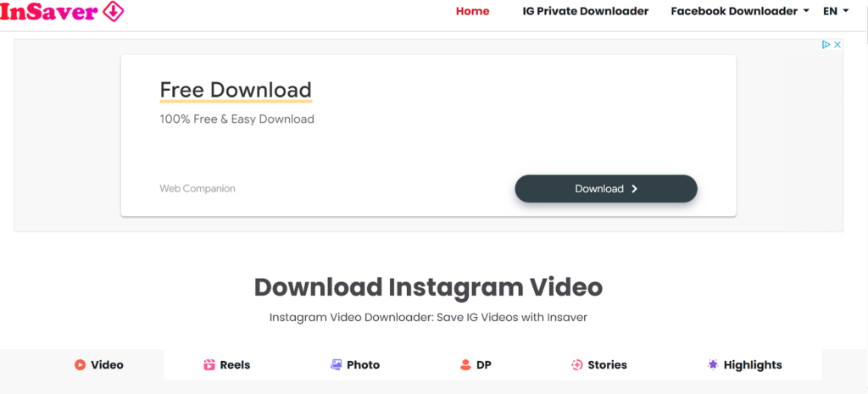Switch to the Reels tab
The image size is (868, 394).
tap(227, 364)
